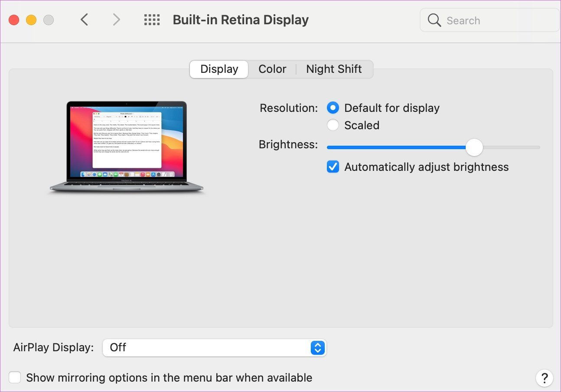This screenshot has width=561, height=392.
Task: Open help with the question mark button
Action: point(544,377)
